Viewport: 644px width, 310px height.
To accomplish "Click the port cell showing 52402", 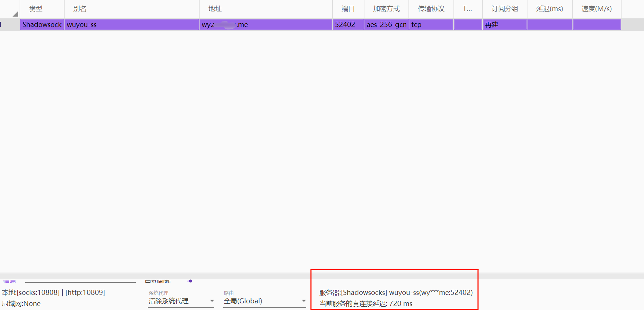I will [347, 25].
